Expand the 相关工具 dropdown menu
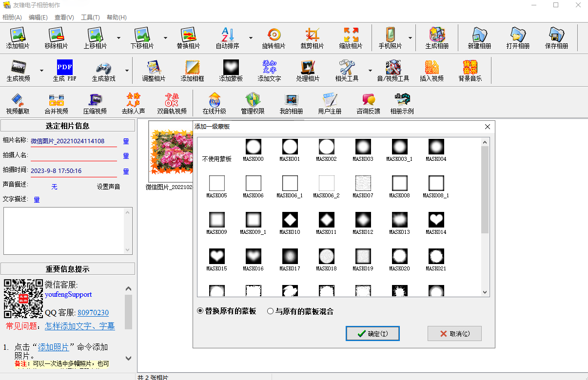This screenshot has height=380, width=588. click(370, 71)
